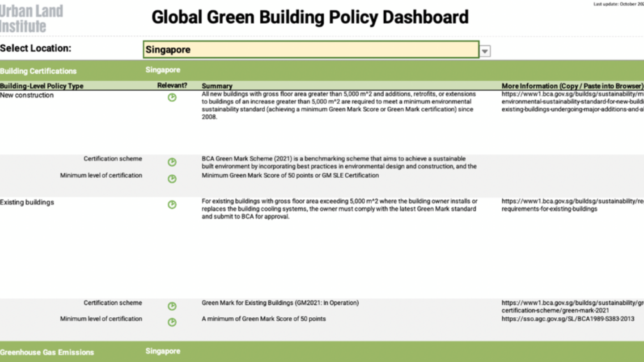Viewport: 644px width, 362px height.
Task: Open the Select Location dropdown arrow
Action: (485, 51)
